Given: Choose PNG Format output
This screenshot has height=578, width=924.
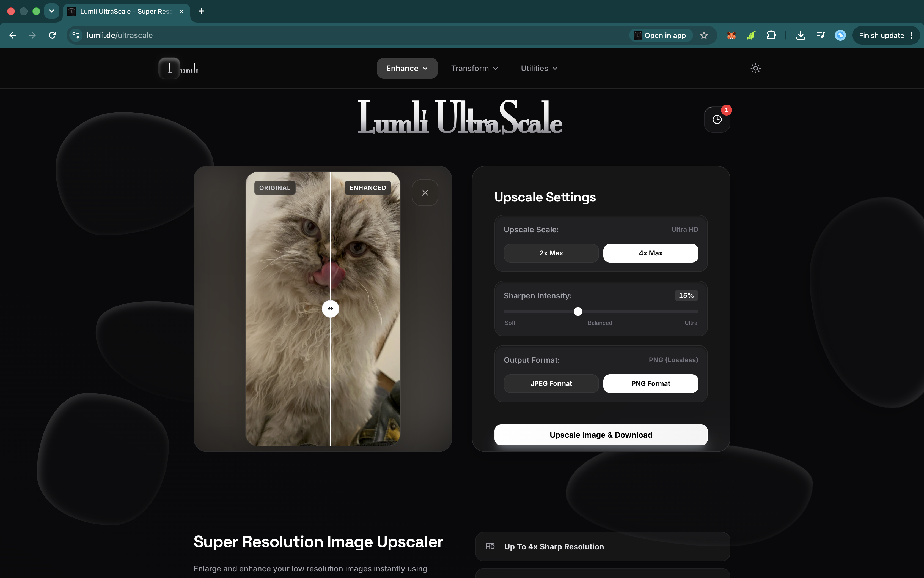Looking at the screenshot, I should 651,383.
